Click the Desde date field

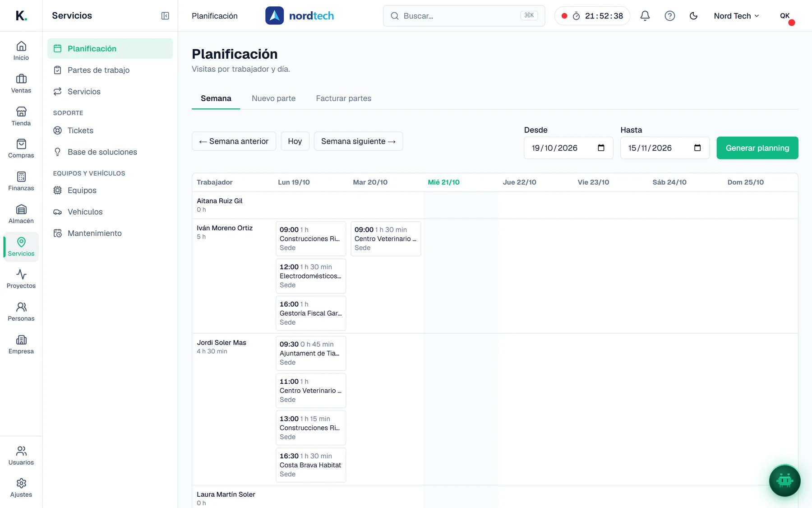568,148
